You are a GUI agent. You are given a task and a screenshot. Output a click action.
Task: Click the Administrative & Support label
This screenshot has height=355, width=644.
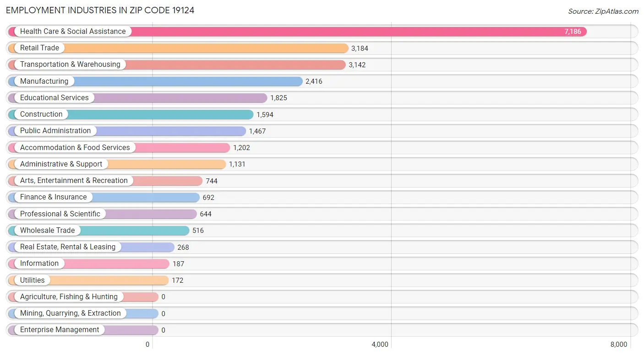61,164
